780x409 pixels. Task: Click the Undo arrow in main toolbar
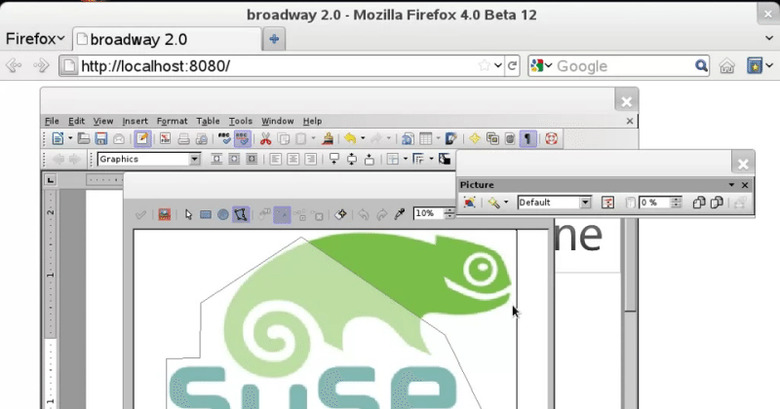pyautogui.click(x=350, y=138)
